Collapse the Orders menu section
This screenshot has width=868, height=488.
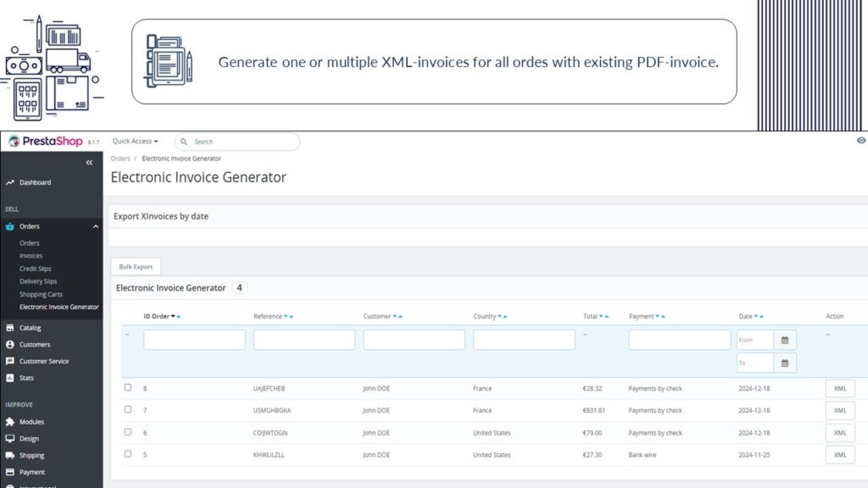96,226
